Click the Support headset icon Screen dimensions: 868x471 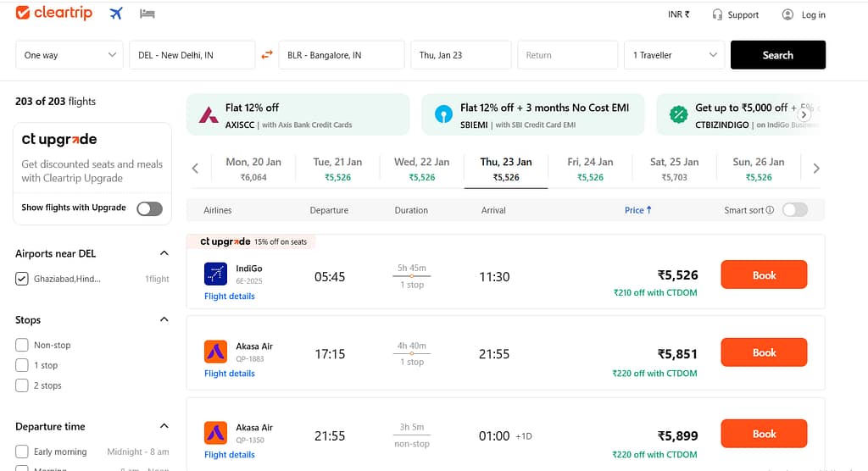coord(717,15)
